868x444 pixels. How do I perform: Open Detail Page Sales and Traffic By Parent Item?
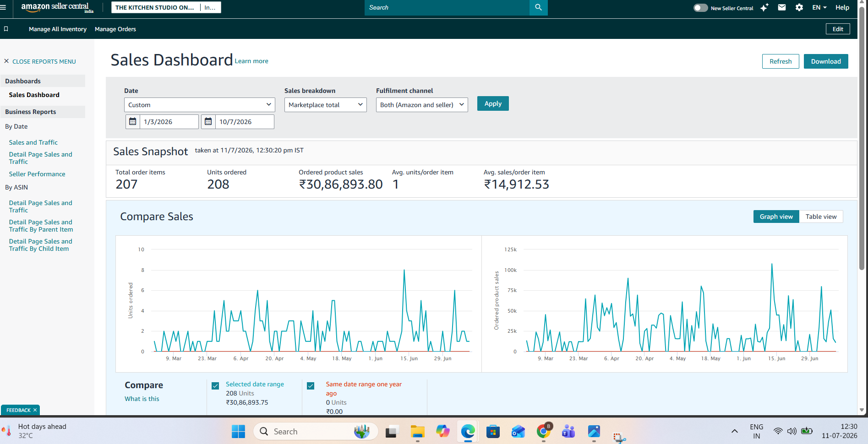41,226
